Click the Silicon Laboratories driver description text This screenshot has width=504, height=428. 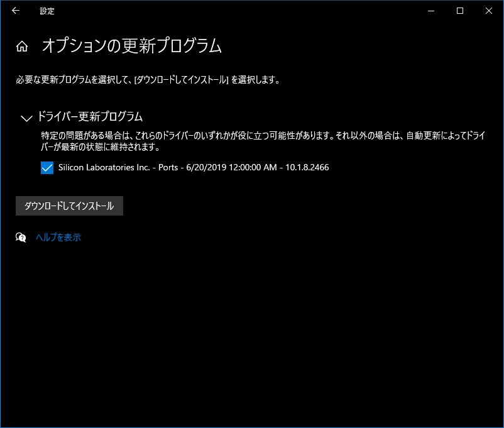click(193, 168)
